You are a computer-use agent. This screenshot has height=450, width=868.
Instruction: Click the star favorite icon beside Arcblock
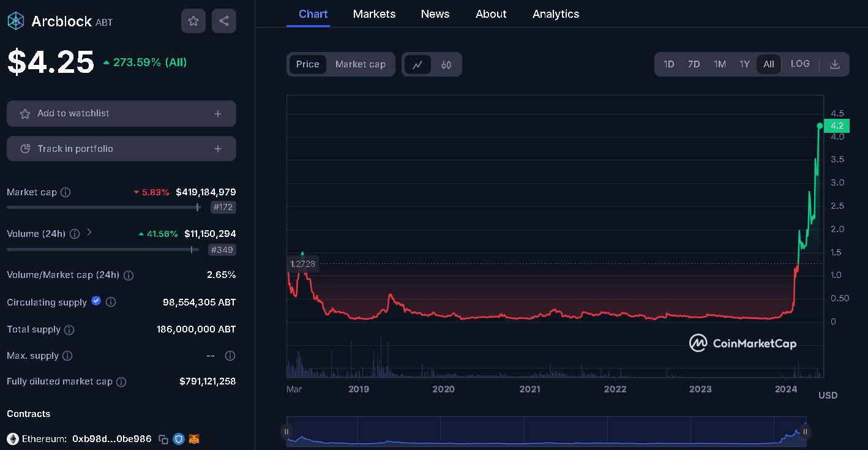point(193,21)
